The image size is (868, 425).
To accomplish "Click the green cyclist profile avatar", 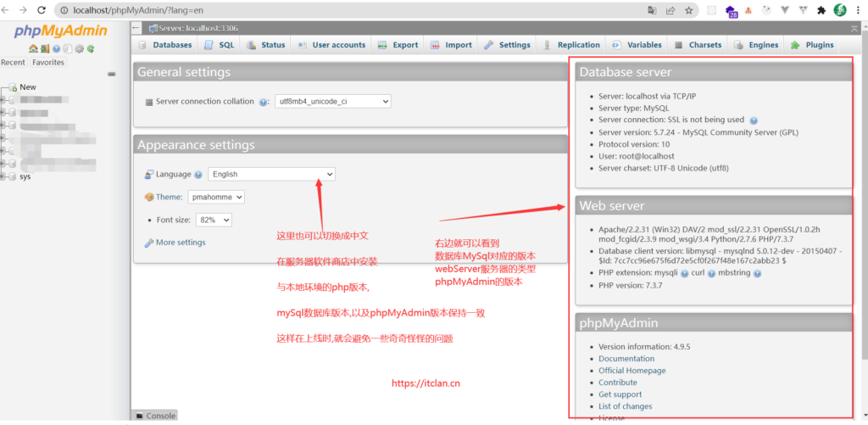I will click(840, 10).
